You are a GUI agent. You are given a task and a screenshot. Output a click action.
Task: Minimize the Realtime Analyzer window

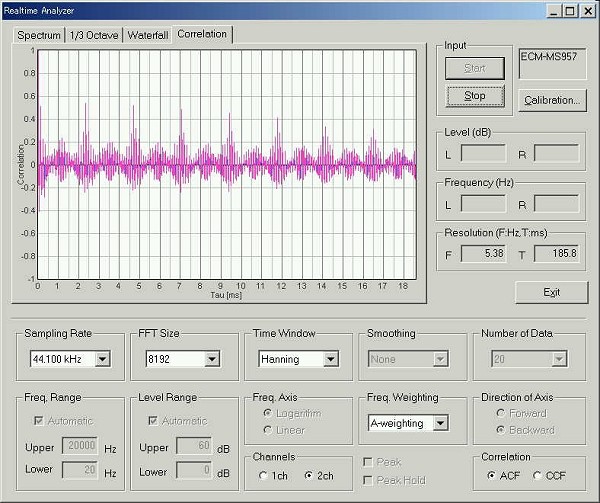(554, 11)
